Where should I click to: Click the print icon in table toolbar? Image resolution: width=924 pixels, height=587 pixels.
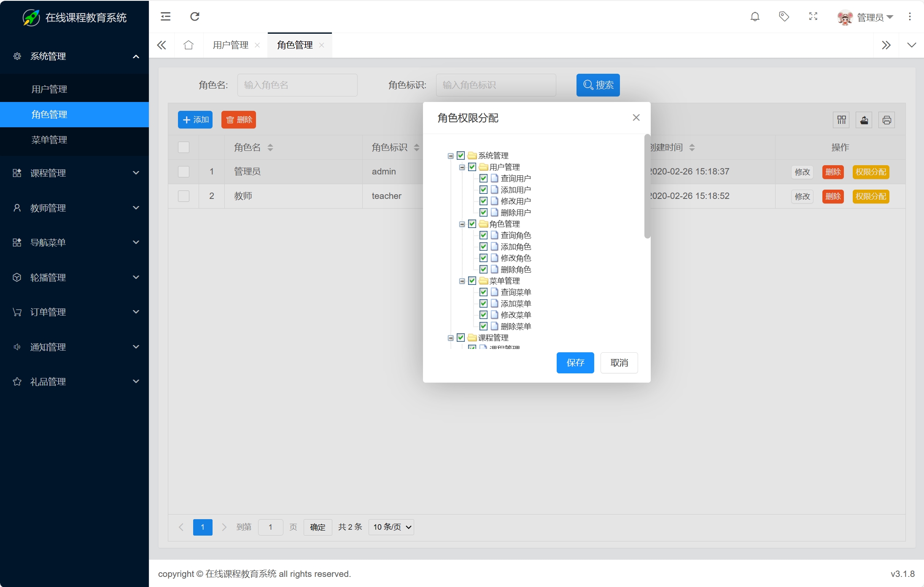click(886, 120)
